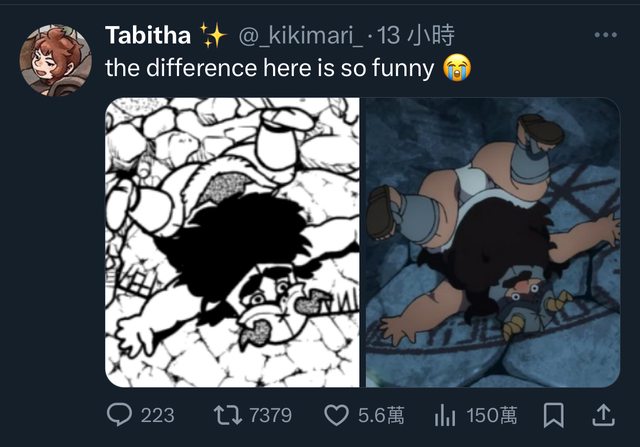Click the 7379 retweets count
The image size is (640, 447).
(269, 414)
